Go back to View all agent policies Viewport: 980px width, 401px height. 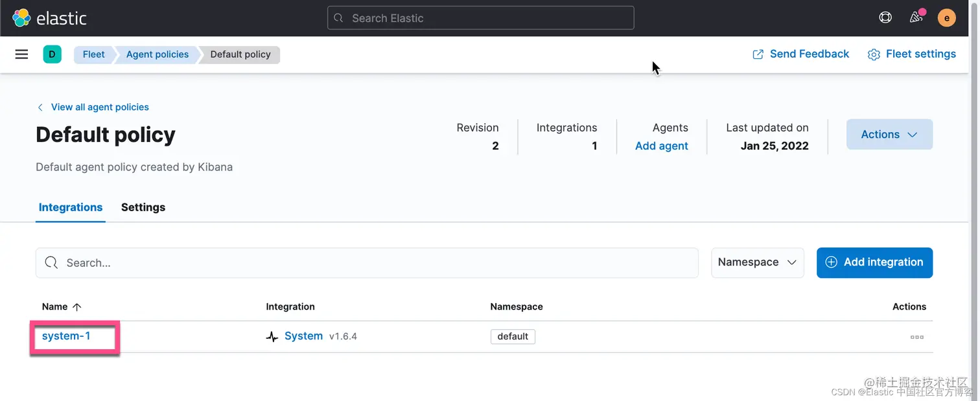pyautogui.click(x=99, y=108)
